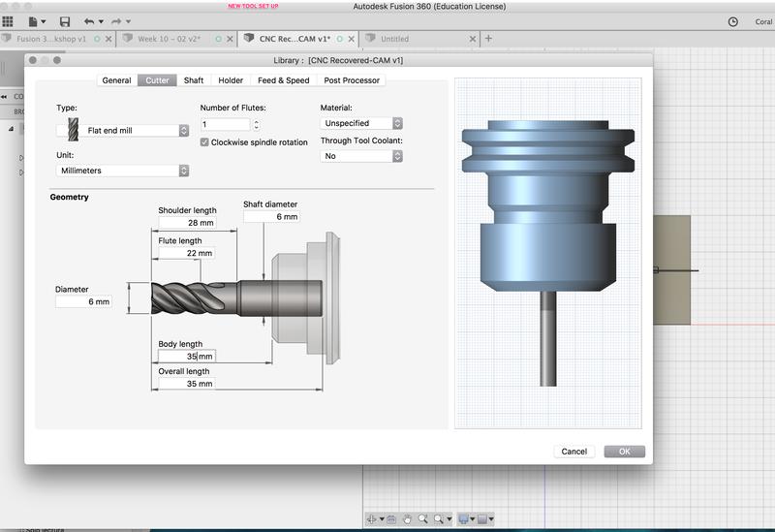This screenshot has width=775, height=532.
Task: Expand the top browser tree triangle
Action: [x=11, y=129]
